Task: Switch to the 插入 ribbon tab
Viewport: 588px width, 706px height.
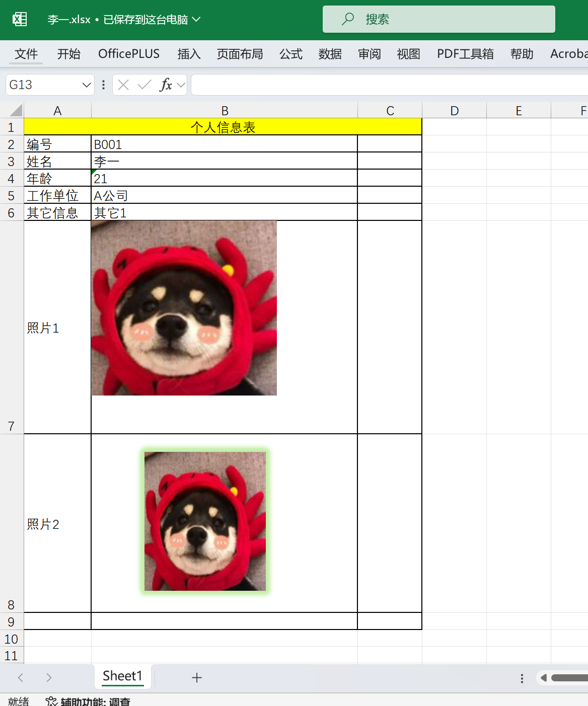Action: 189,54
